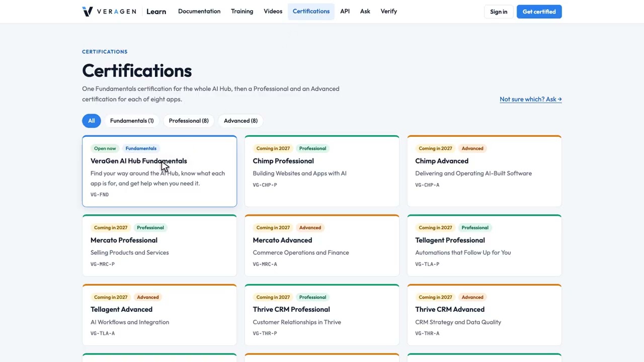Open VeraGen AI Hub Fundamentals card title
The height and width of the screenshot is (362, 644).
pos(138,161)
